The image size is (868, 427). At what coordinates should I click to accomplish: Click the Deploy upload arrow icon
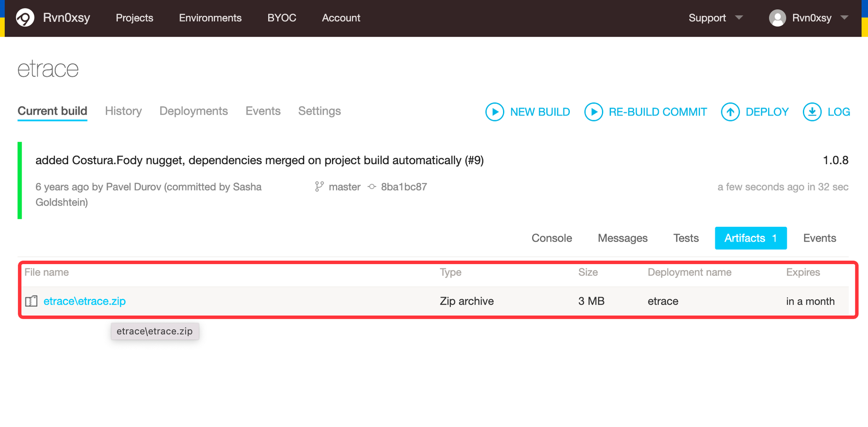(730, 112)
